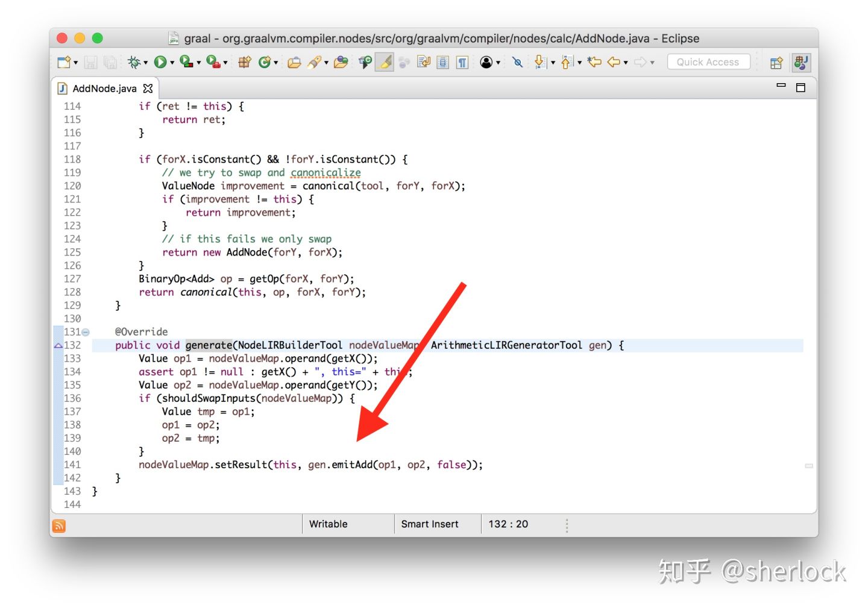Click the Writable status field
Screen dimensions: 868x608
click(x=348, y=524)
